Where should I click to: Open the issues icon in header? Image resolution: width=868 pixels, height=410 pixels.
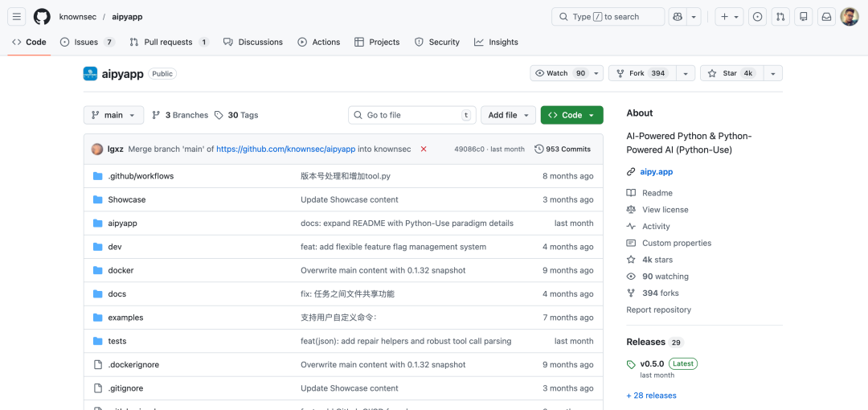(757, 17)
